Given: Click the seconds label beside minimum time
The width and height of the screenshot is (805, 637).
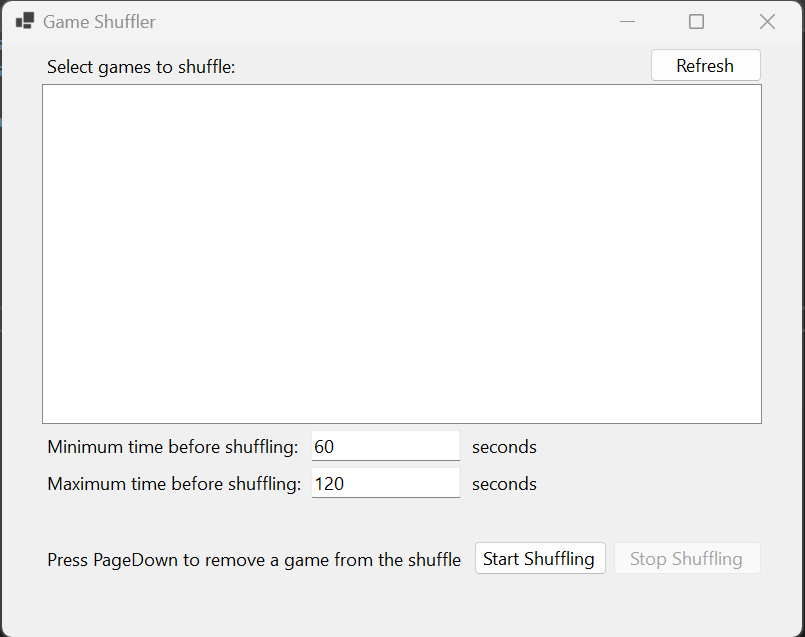Looking at the screenshot, I should pyautogui.click(x=504, y=447).
